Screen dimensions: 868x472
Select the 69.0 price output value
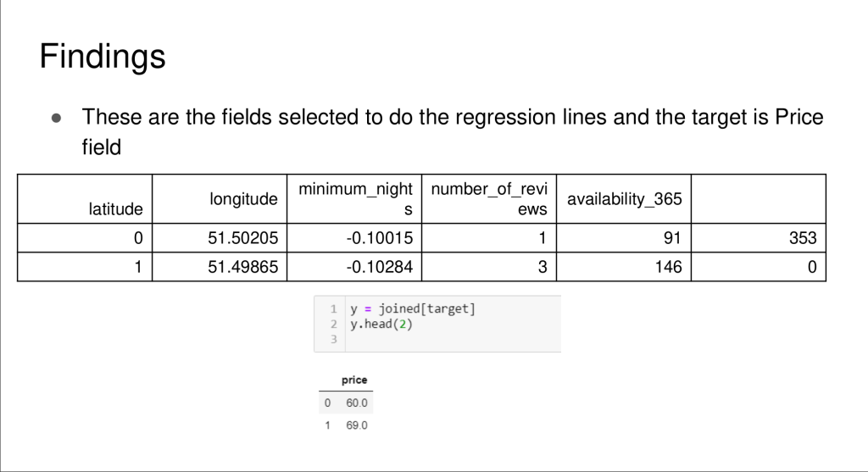[x=357, y=424]
